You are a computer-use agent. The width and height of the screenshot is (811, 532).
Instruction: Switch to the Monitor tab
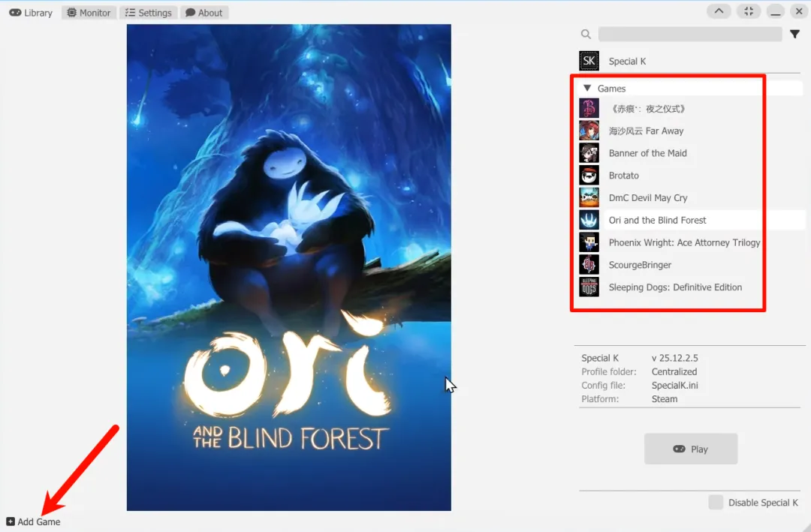tap(89, 13)
